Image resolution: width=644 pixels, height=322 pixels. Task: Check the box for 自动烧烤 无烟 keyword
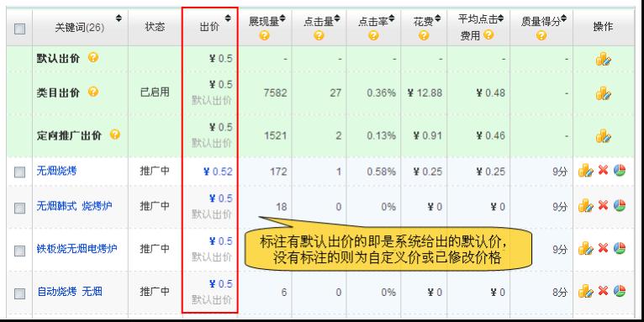pos(19,293)
